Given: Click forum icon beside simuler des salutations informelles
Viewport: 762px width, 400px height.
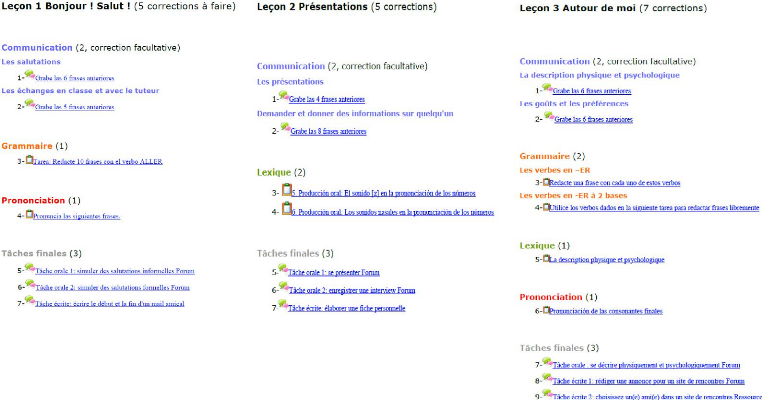Looking at the screenshot, I should click(30, 268).
